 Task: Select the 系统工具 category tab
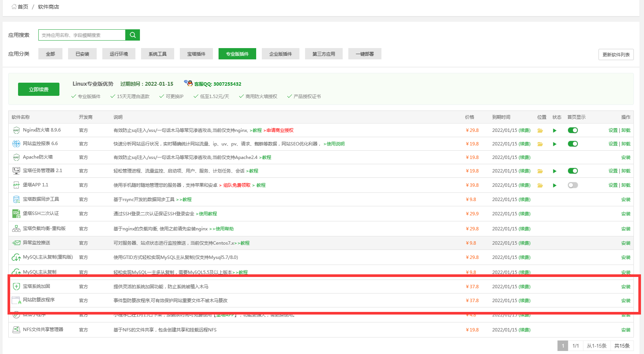[x=158, y=54]
